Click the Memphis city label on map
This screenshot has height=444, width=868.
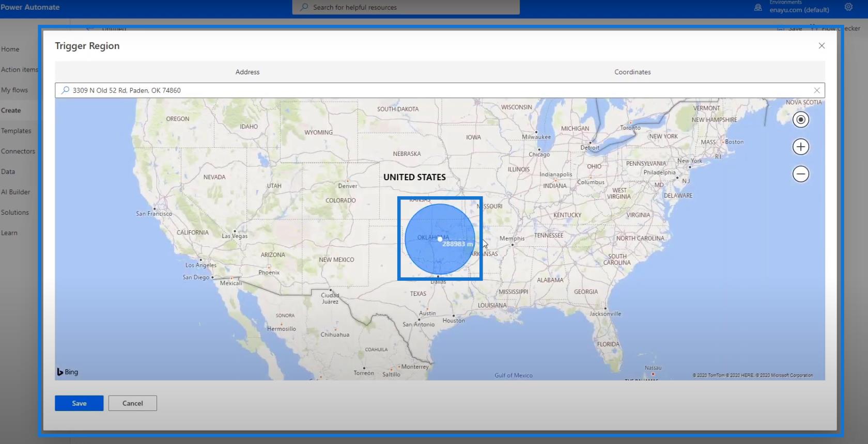click(x=512, y=239)
